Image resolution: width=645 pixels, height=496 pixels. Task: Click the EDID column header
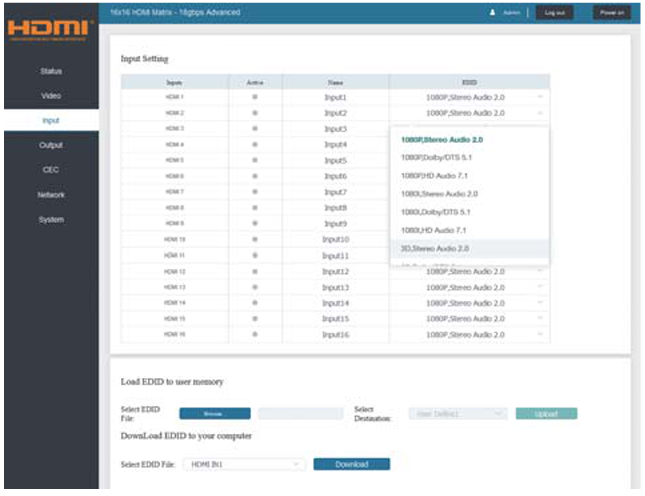(469, 82)
